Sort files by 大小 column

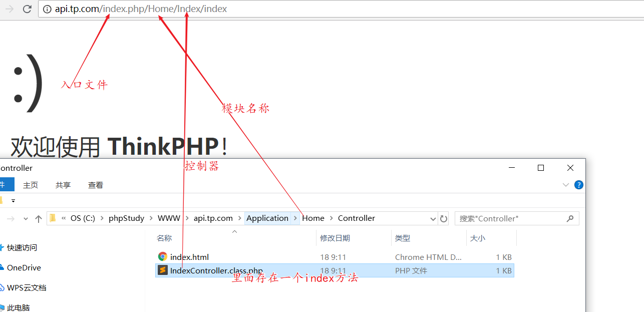(478, 238)
